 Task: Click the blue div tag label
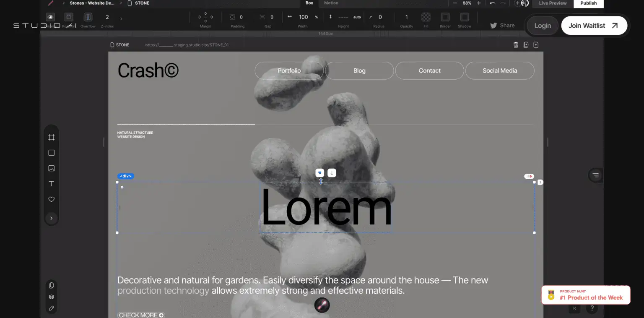point(126,176)
